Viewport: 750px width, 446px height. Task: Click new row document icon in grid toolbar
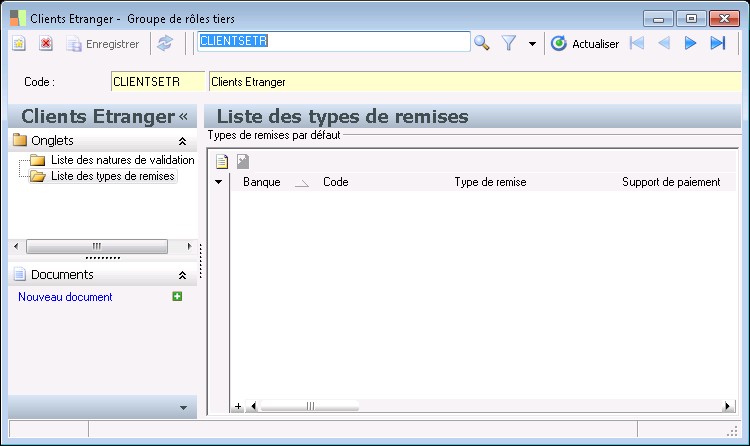[x=221, y=161]
